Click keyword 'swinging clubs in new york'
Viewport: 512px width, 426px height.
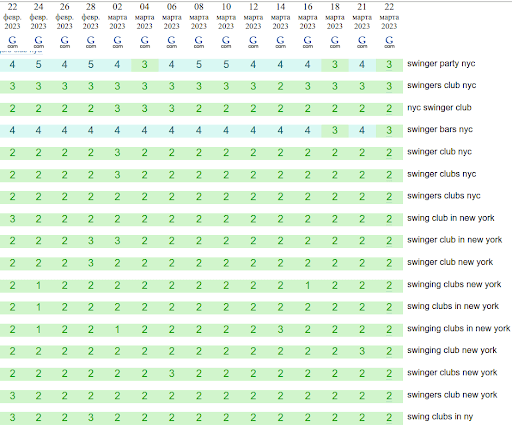459,329
